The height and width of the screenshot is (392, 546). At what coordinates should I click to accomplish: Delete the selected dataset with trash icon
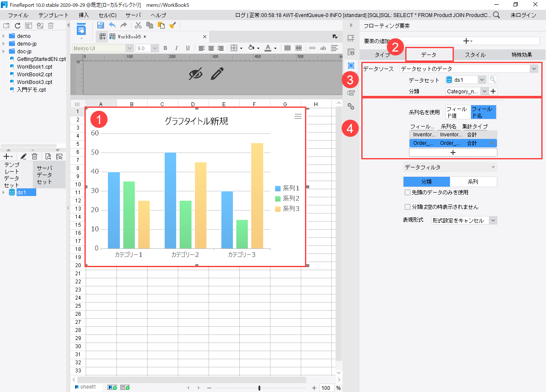35,156
